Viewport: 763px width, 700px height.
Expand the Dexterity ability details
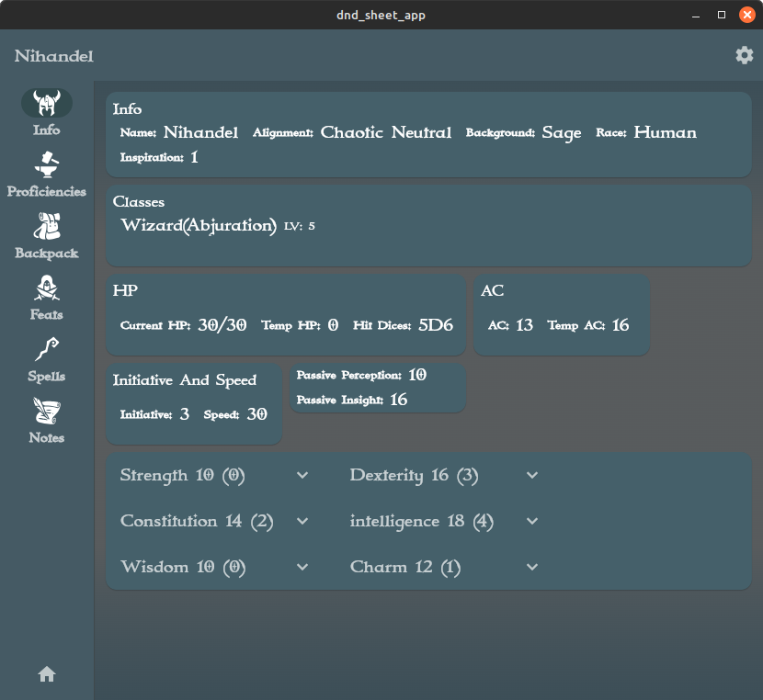point(531,476)
